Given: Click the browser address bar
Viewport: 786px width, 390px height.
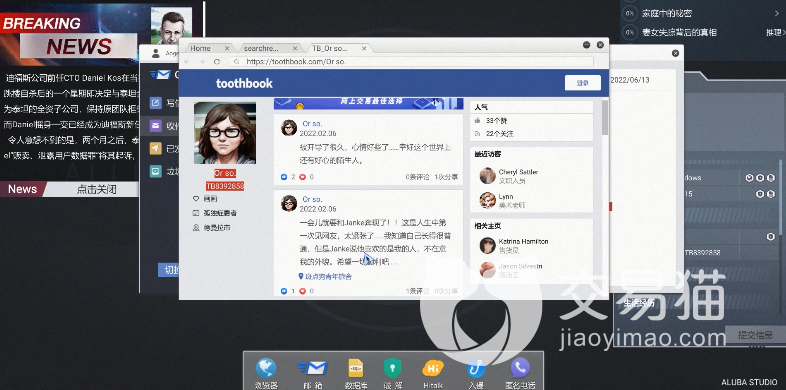Looking at the screenshot, I should (412, 62).
